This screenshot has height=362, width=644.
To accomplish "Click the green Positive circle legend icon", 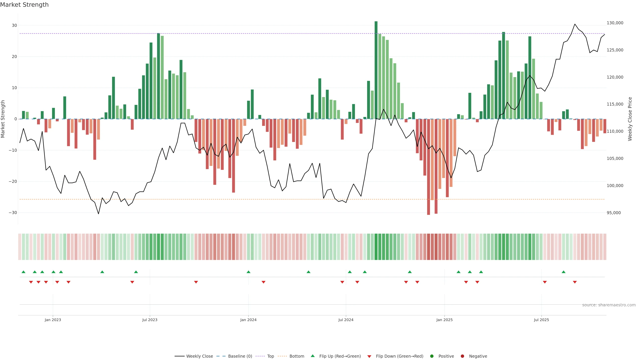I will (432, 356).
